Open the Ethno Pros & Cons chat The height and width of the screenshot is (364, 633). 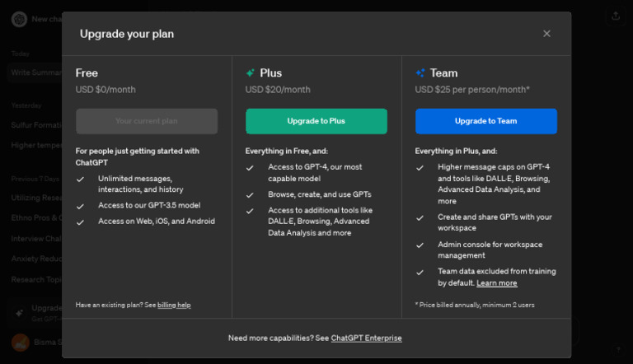pyautogui.click(x=33, y=218)
